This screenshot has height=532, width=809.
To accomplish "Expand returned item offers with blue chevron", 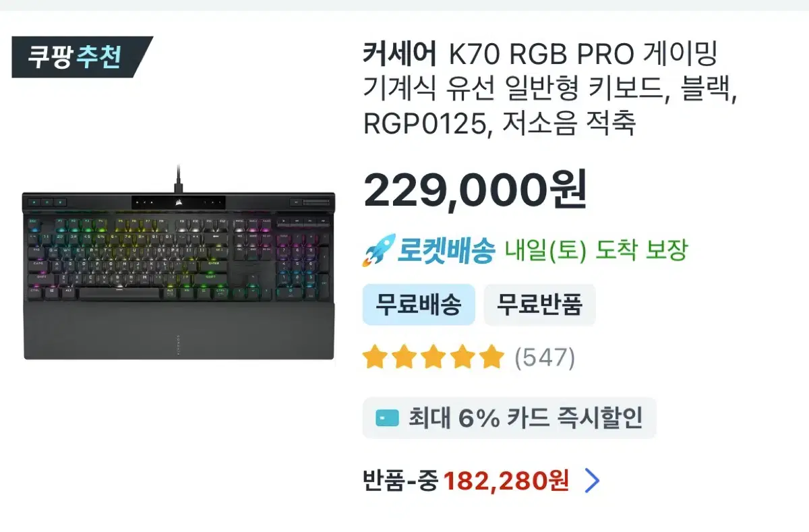I will pos(591,481).
